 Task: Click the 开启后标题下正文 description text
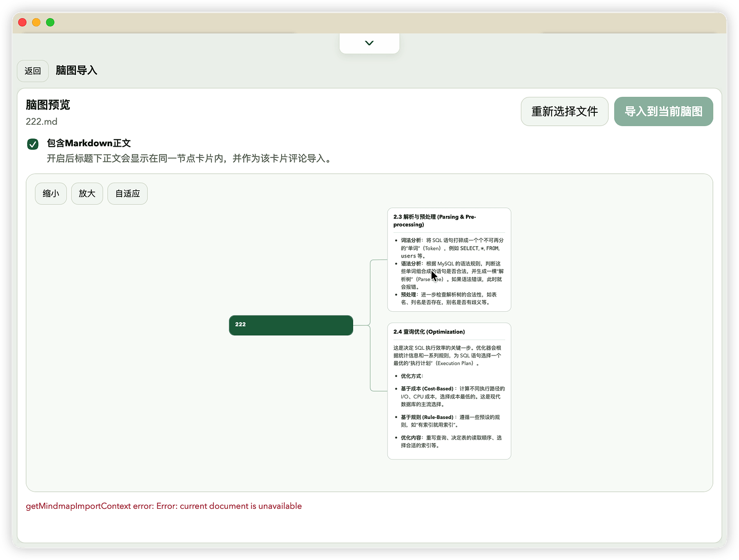pos(190,158)
